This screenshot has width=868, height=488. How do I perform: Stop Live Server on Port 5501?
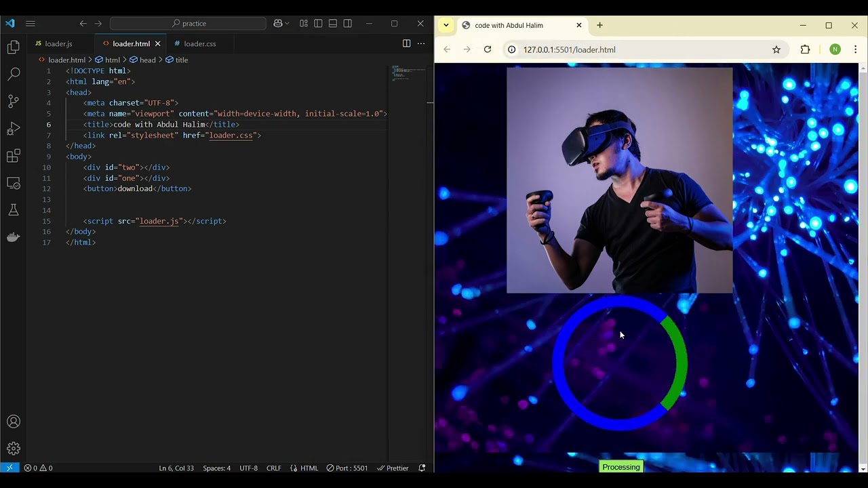pyautogui.click(x=347, y=468)
